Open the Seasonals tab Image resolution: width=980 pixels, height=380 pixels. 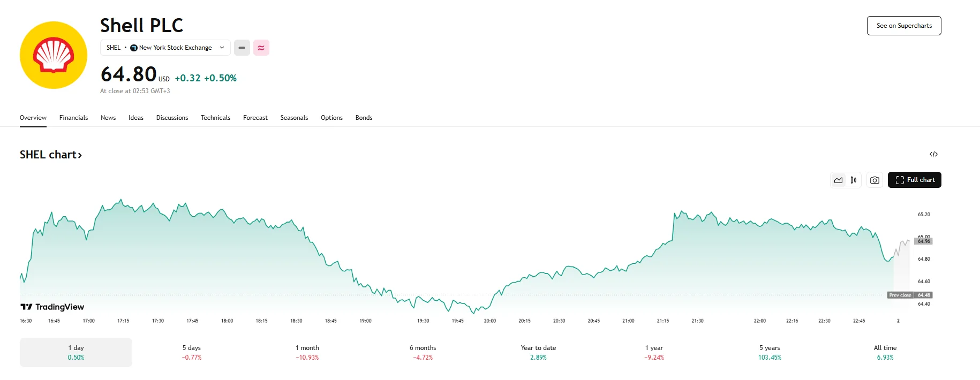click(x=294, y=118)
